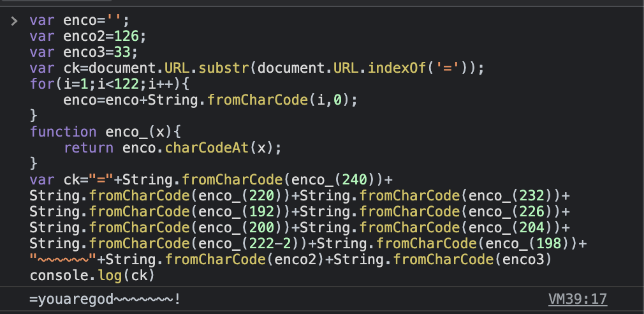Click the line 'var enco3=33;'

click(x=84, y=52)
